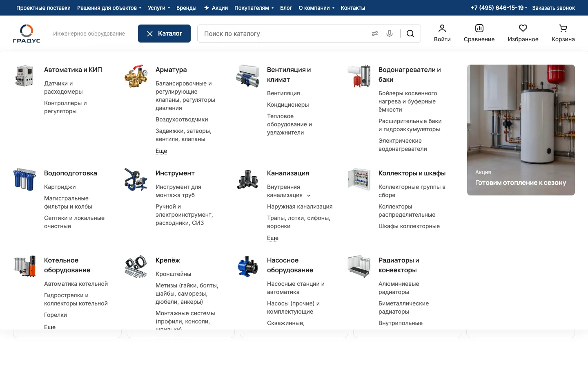Viewport: 588px width, 368px height.
Task: Go to the Акции menu item
Action: 216,8
